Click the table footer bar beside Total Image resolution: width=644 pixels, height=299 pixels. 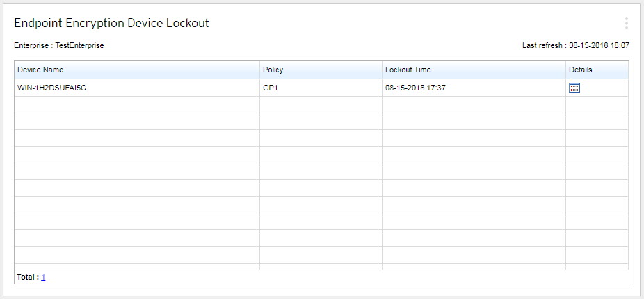334,277
